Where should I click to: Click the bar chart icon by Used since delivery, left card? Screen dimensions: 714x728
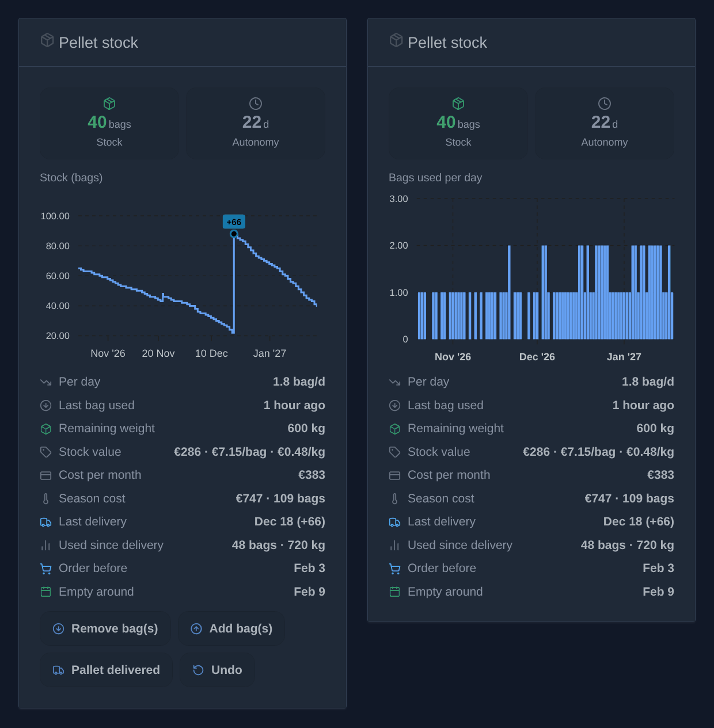46,546
